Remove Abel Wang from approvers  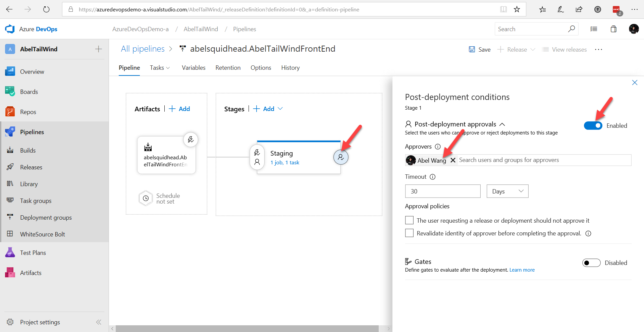click(453, 160)
